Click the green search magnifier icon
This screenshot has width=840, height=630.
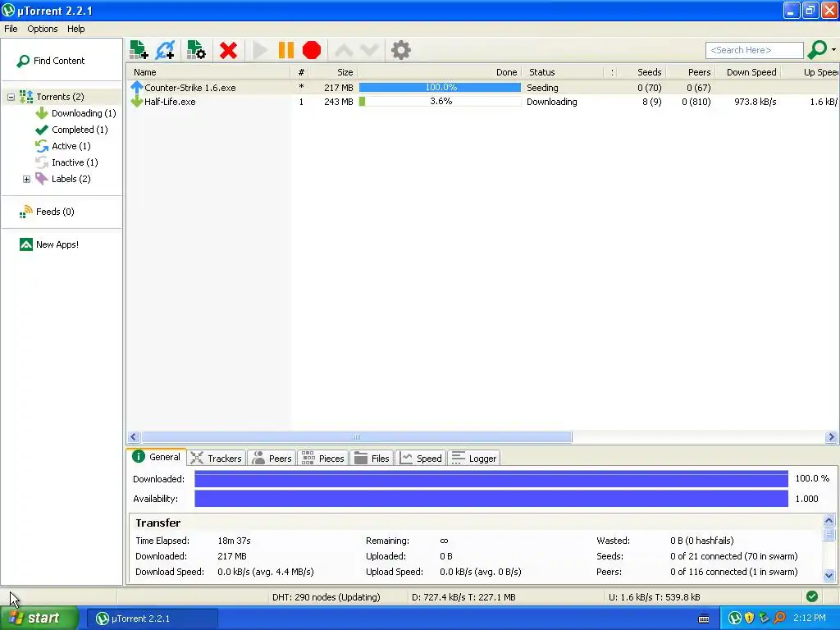[x=817, y=50]
